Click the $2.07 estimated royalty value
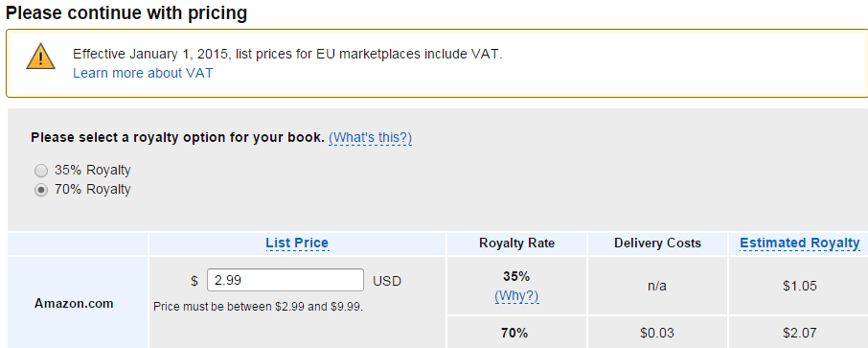The height and width of the screenshot is (348, 868). point(800,333)
